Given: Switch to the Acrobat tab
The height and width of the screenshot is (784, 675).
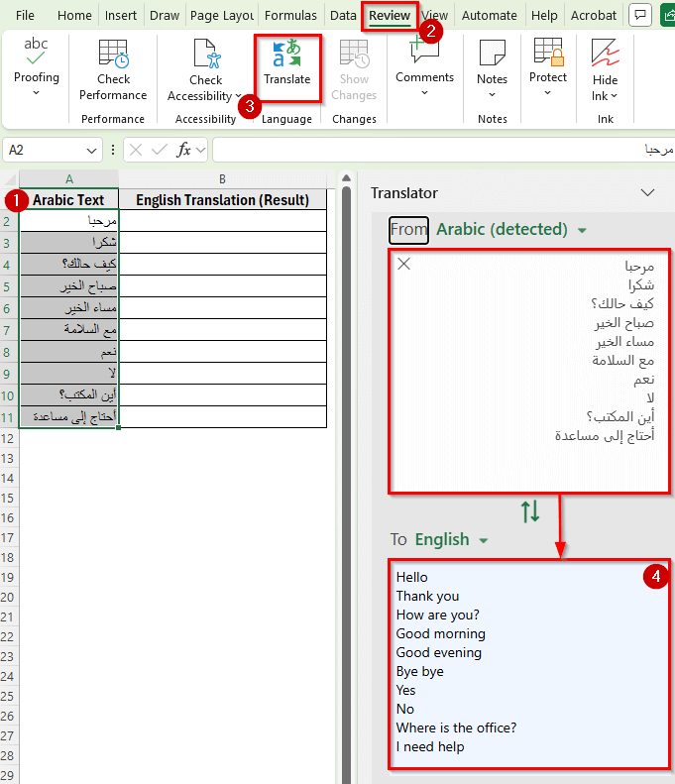Looking at the screenshot, I should [594, 16].
